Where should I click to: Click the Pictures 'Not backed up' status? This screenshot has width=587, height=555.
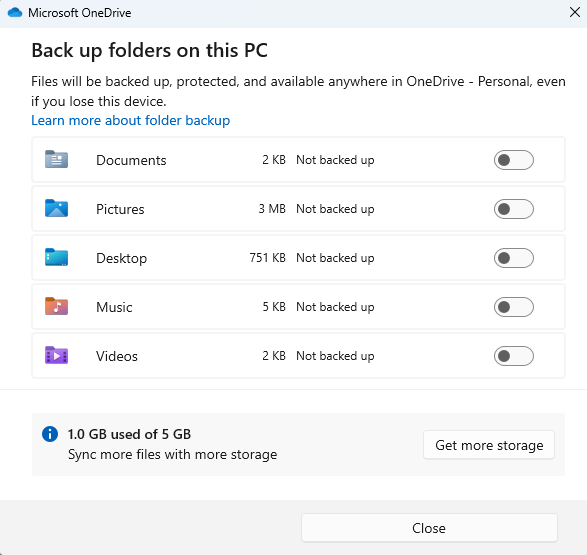(335, 209)
